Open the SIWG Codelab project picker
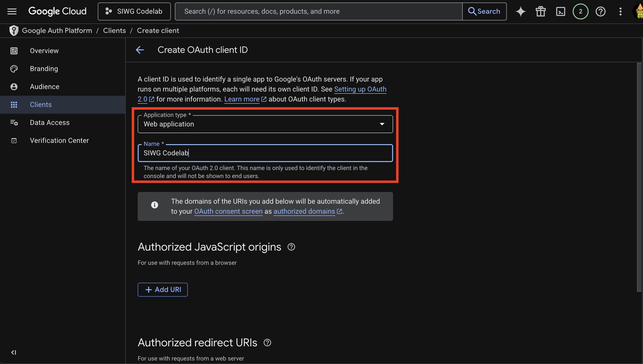The height and width of the screenshot is (364, 643). 134,11
